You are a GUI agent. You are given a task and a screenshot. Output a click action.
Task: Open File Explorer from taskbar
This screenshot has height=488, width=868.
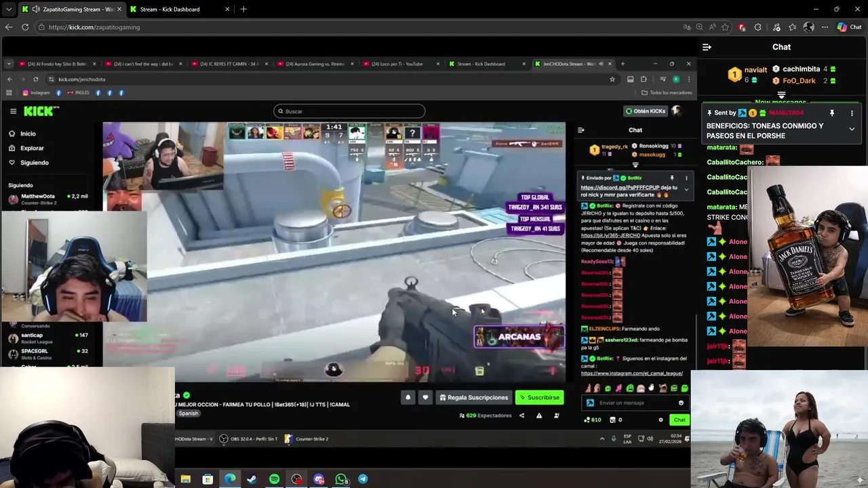[185, 479]
